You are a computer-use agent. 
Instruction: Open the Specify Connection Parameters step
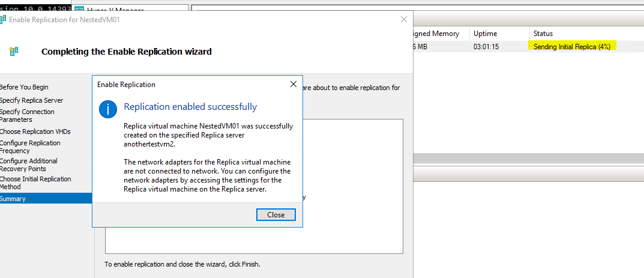point(27,116)
